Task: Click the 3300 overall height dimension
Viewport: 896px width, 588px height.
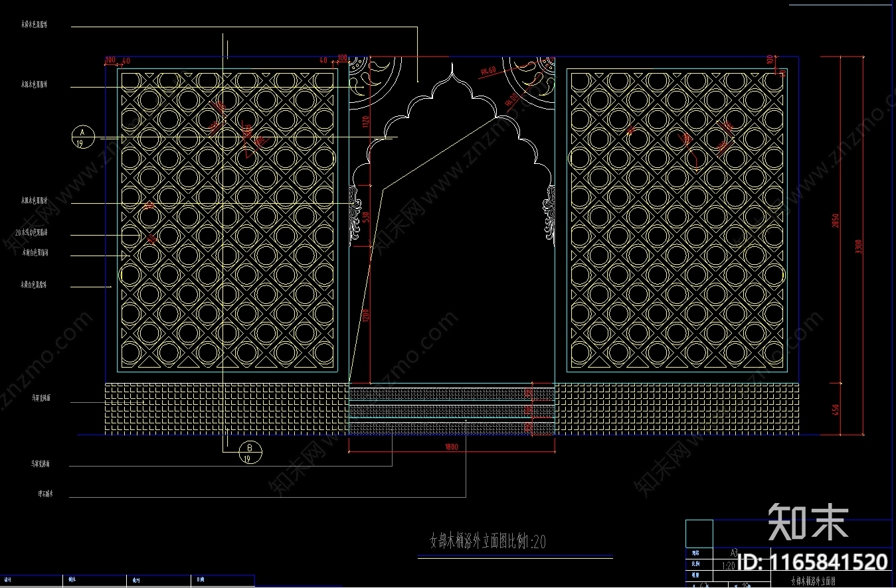Action: [x=857, y=246]
